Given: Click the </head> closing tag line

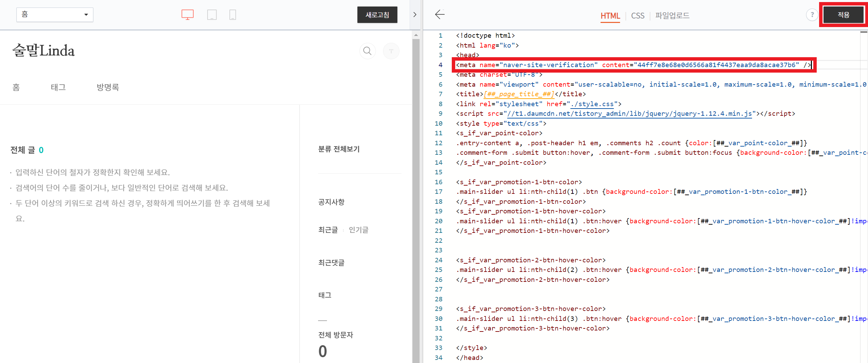Looking at the screenshot, I should pos(470,358).
